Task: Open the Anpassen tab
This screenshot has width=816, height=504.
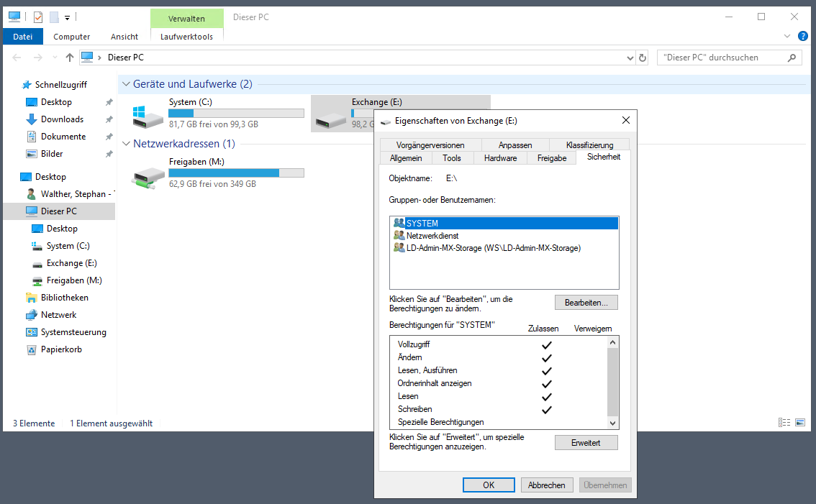Action: pos(514,145)
